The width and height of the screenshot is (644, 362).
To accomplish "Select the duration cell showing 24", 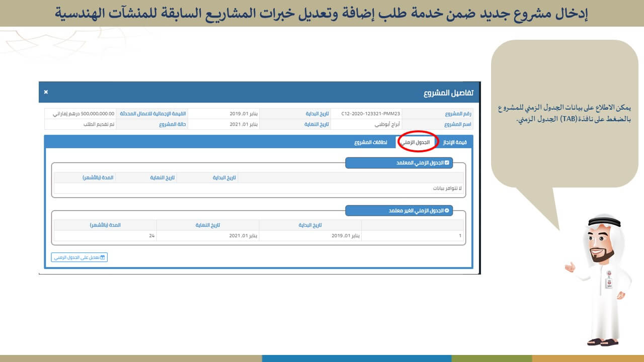I will click(151, 235).
